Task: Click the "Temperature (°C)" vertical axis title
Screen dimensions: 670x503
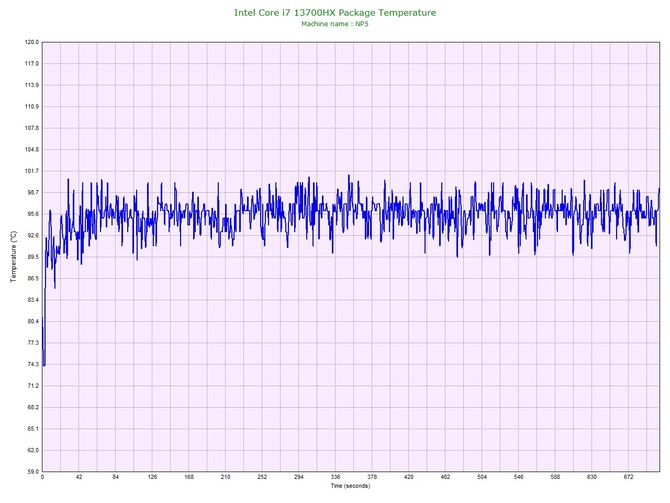Action: pyautogui.click(x=14, y=256)
